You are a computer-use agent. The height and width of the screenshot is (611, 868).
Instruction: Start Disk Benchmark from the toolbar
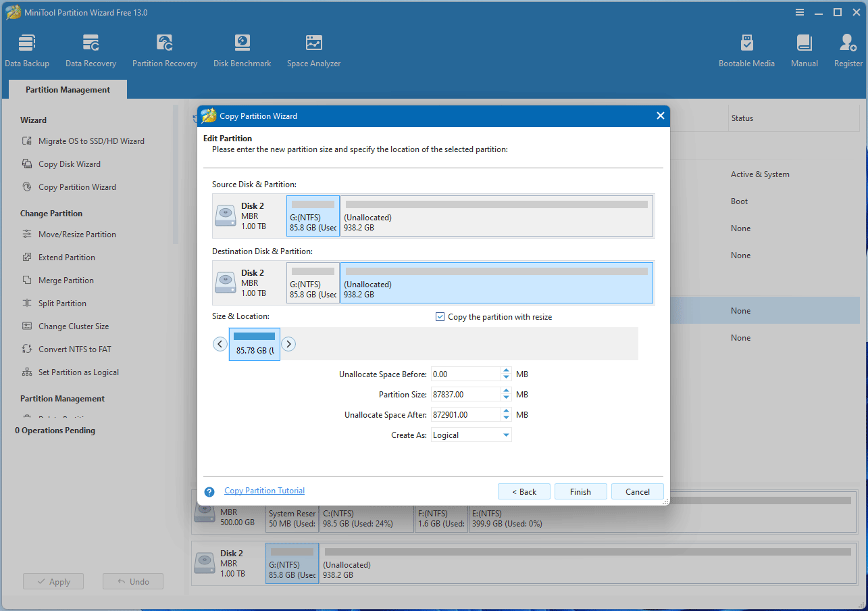[x=242, y=51]
